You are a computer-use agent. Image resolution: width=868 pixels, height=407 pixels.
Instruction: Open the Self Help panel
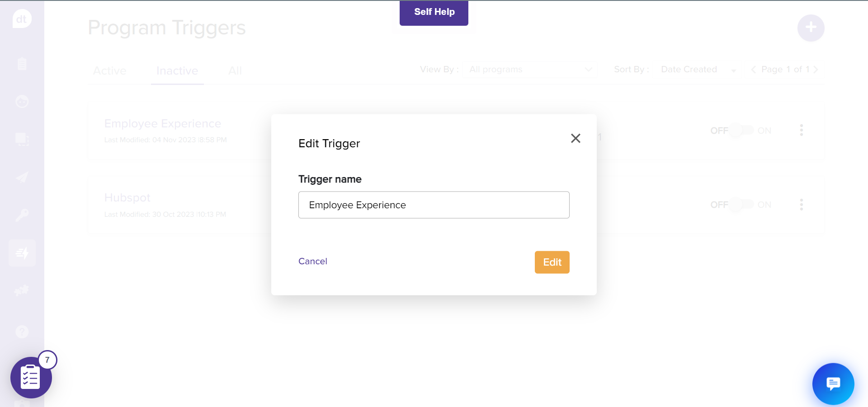coord(434,12)
